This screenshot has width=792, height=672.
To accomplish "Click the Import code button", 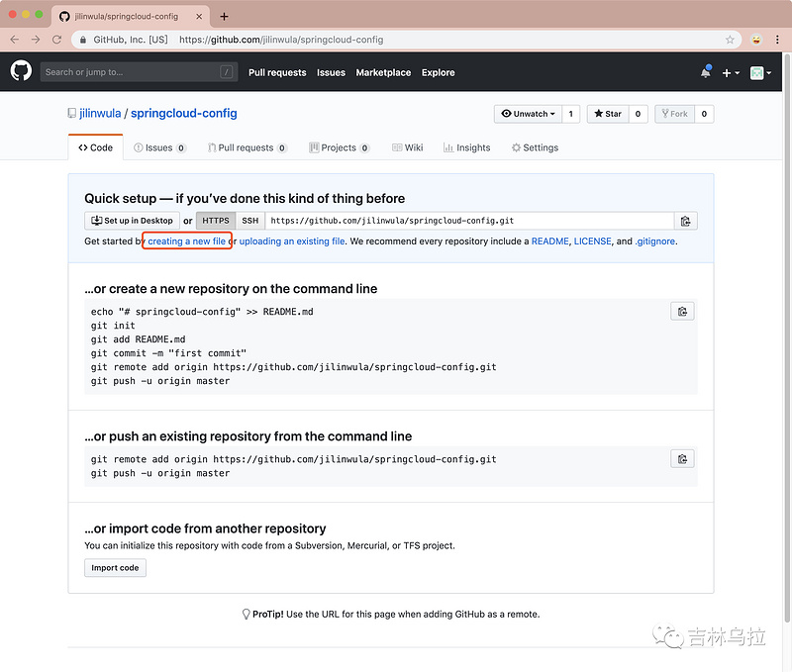I will pyautogui.click(x=115, y=567).
